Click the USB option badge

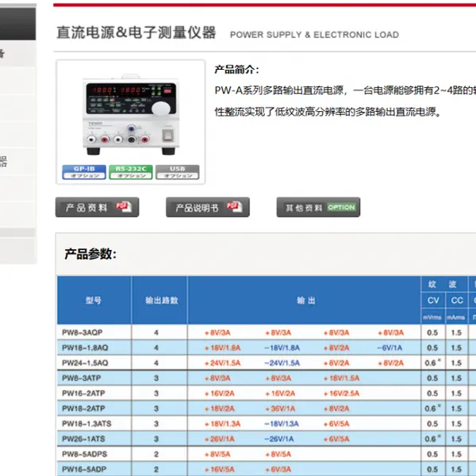coord(177,172)
